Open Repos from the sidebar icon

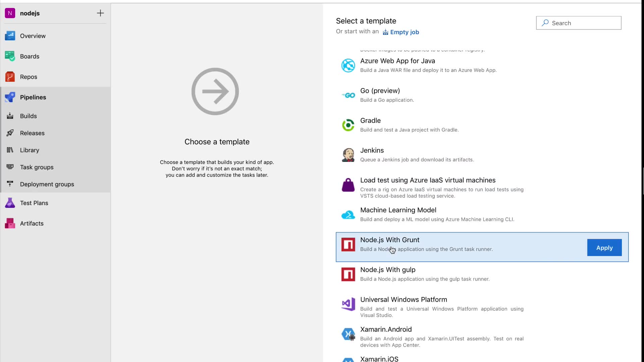coord(10,77)
